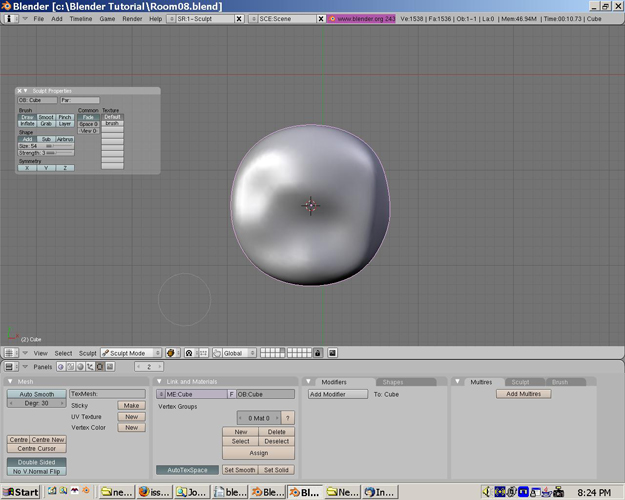
Task: Click the Start button on taskbar
Action: click(20, 492)
